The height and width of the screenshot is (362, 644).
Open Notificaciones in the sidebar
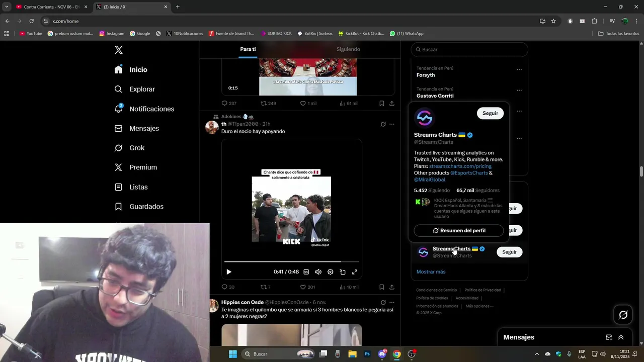click(x=144, y=109)
